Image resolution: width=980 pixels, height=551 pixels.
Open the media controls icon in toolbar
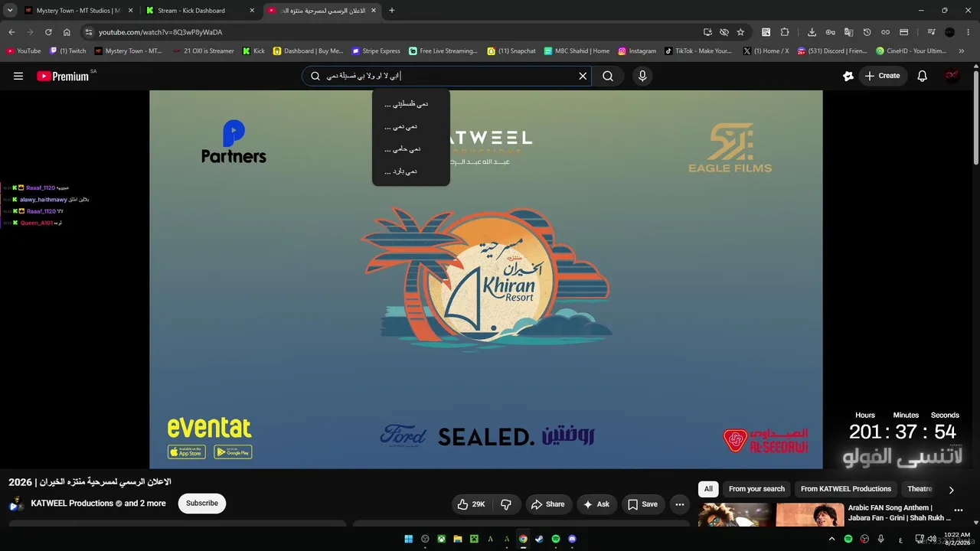(x=931, y=32)
